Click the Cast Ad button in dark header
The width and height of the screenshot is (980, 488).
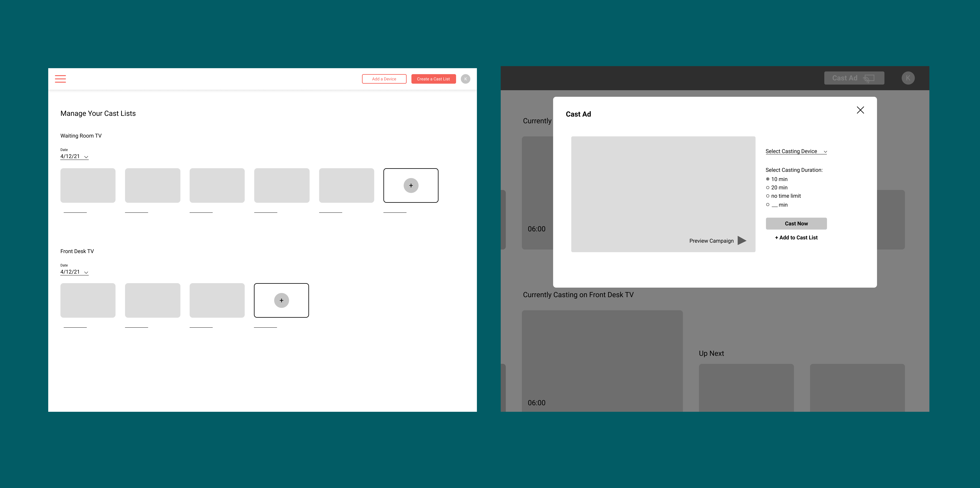[854, 78]
